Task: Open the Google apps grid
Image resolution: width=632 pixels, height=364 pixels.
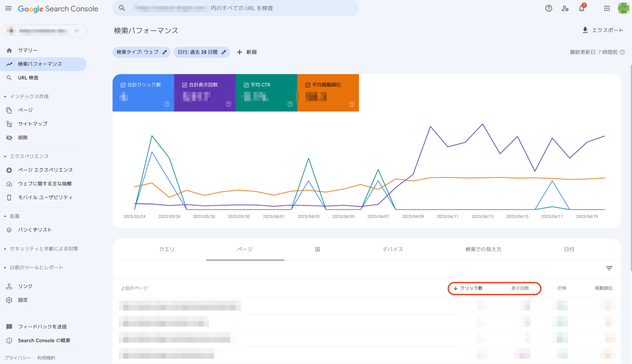Action: [x=607, y=8]
